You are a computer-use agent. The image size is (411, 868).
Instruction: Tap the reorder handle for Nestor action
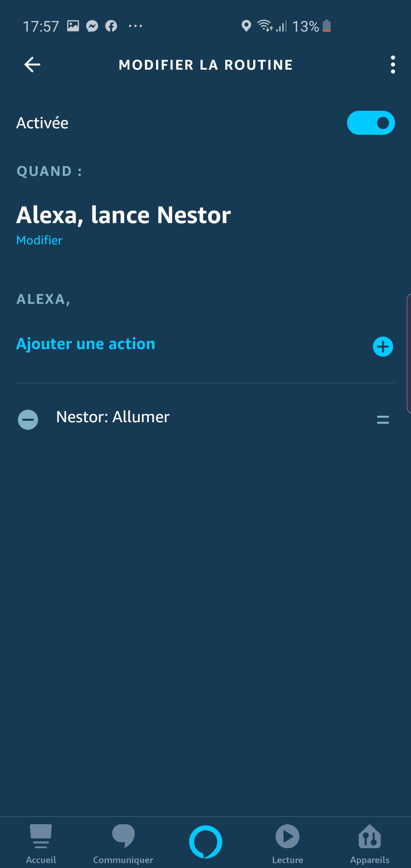[x=383, y=420]
